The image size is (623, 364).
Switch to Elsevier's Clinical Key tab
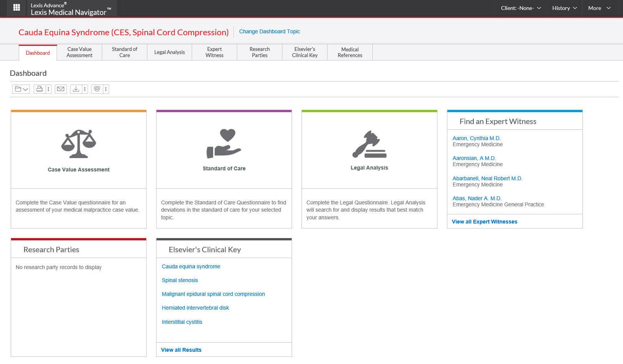tap(305, 52)
